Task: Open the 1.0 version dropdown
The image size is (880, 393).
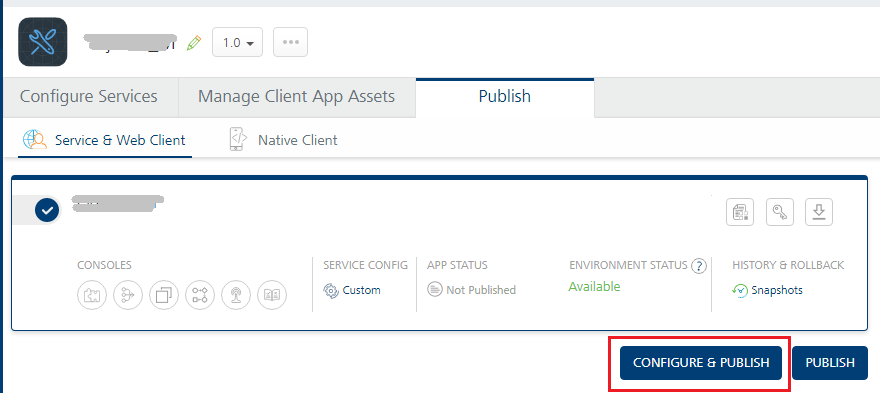Action: pyautogui.click(x=237, y=42)
